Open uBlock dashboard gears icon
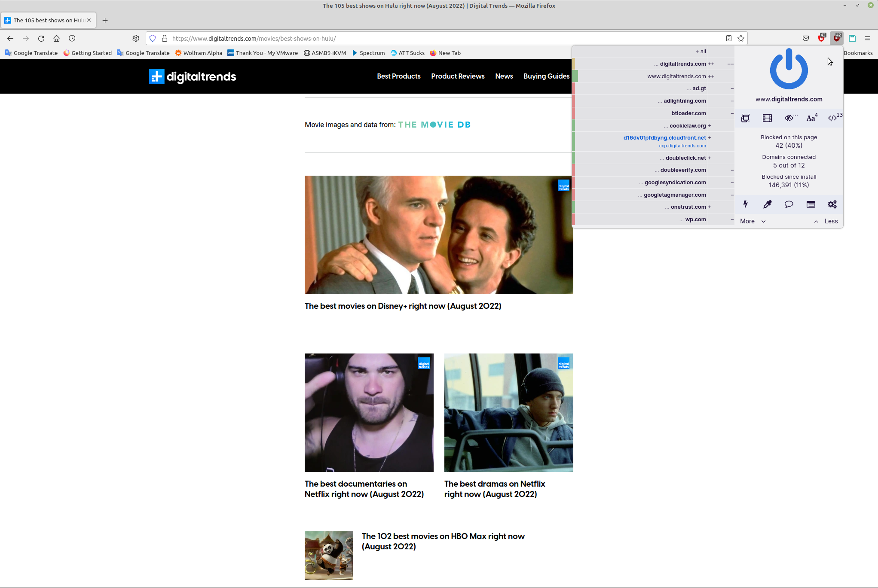 pyautogui.click(x=832, y=204)
